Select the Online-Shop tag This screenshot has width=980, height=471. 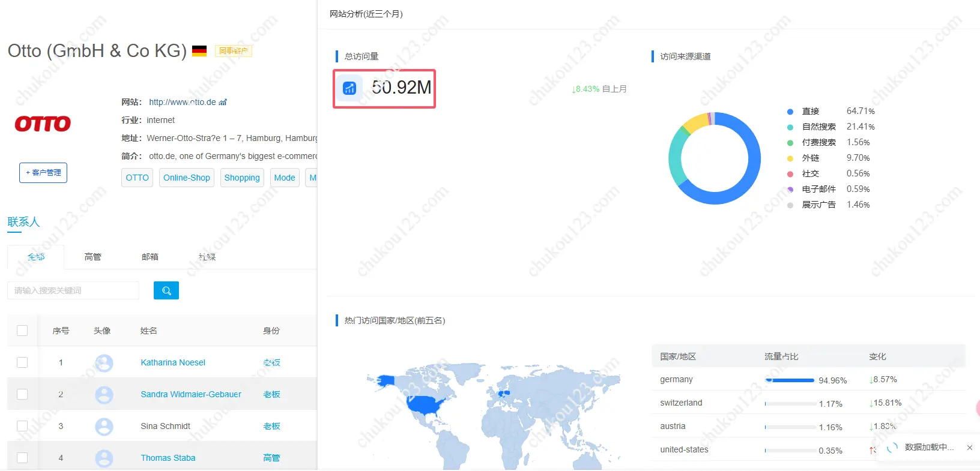coord(187,178)
